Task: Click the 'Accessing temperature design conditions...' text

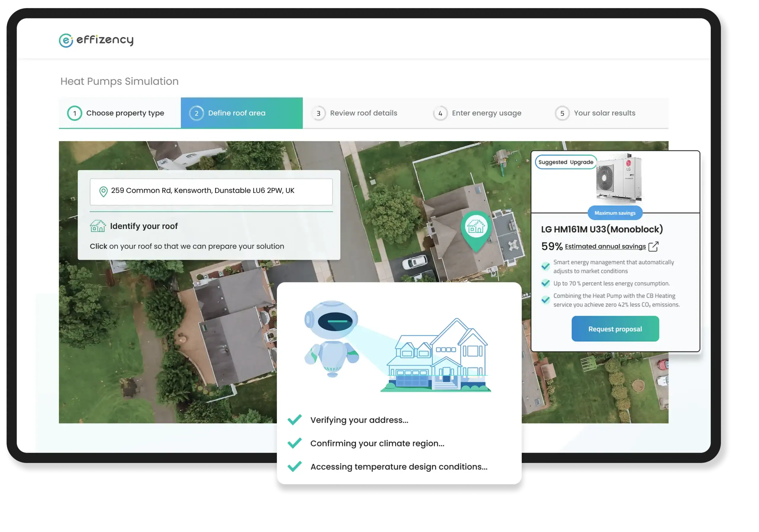Action: [399, 467]
